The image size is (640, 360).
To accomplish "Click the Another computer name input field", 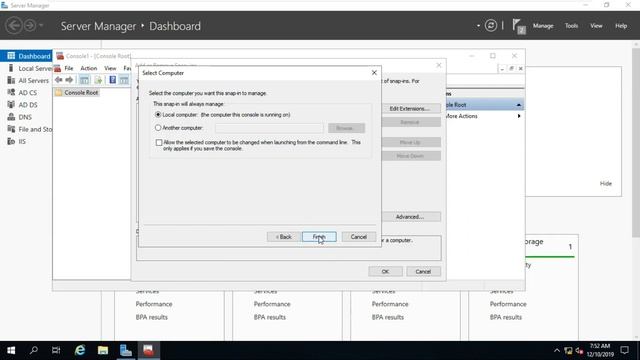I will pyautogui.click(x=269, y=128).
